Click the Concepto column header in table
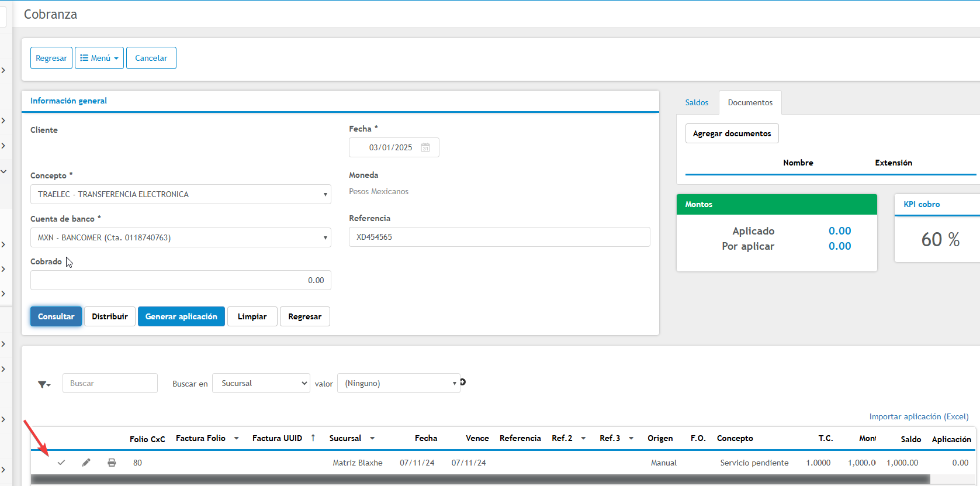The width and height of the screenshot is (980, 486). (735, 438)
